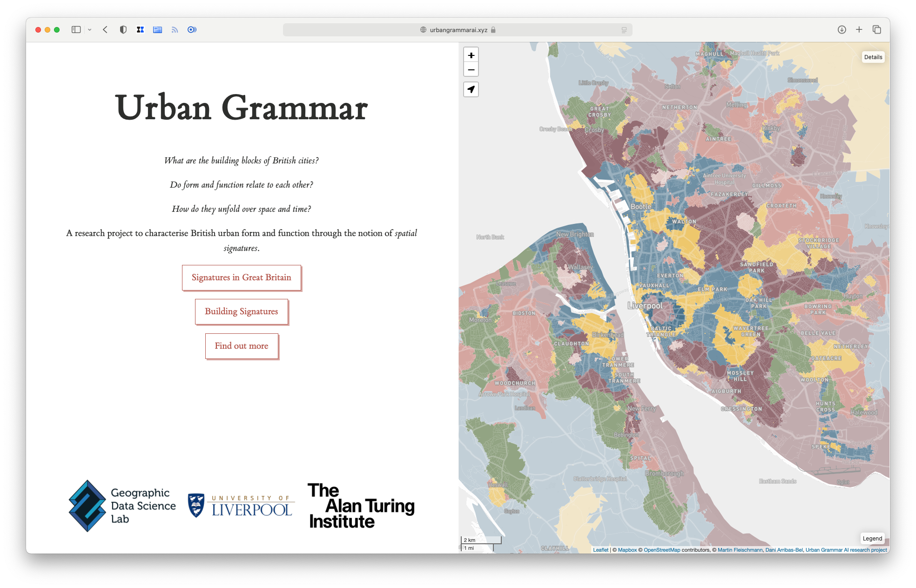Open Safari downloads list
The image size is (916, 588).
click(842, 30)
